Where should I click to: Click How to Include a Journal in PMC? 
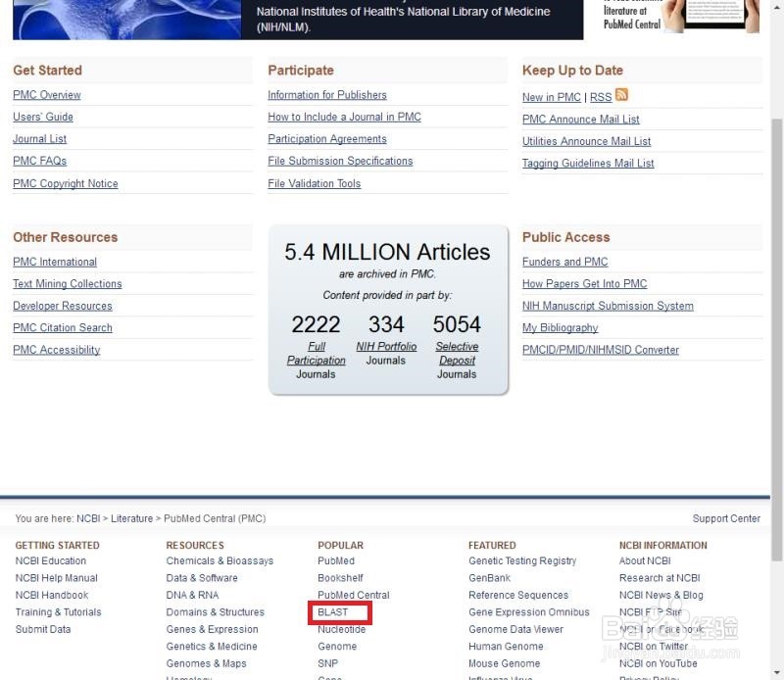click(x=345, y=117)
